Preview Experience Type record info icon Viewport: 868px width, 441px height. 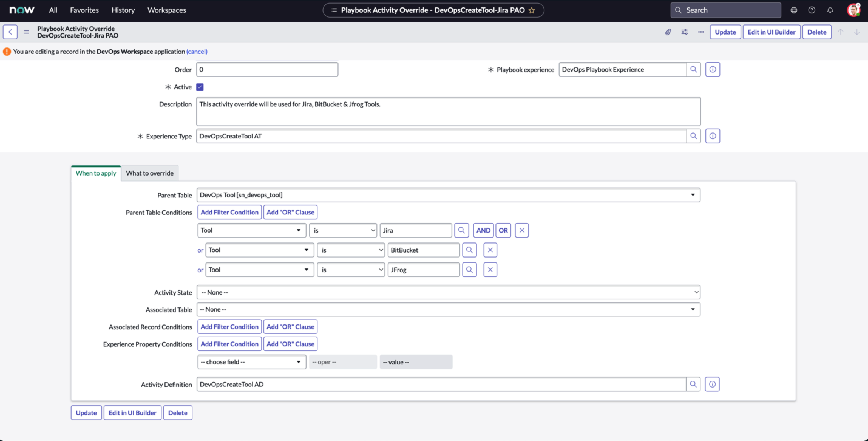[713, 136]
